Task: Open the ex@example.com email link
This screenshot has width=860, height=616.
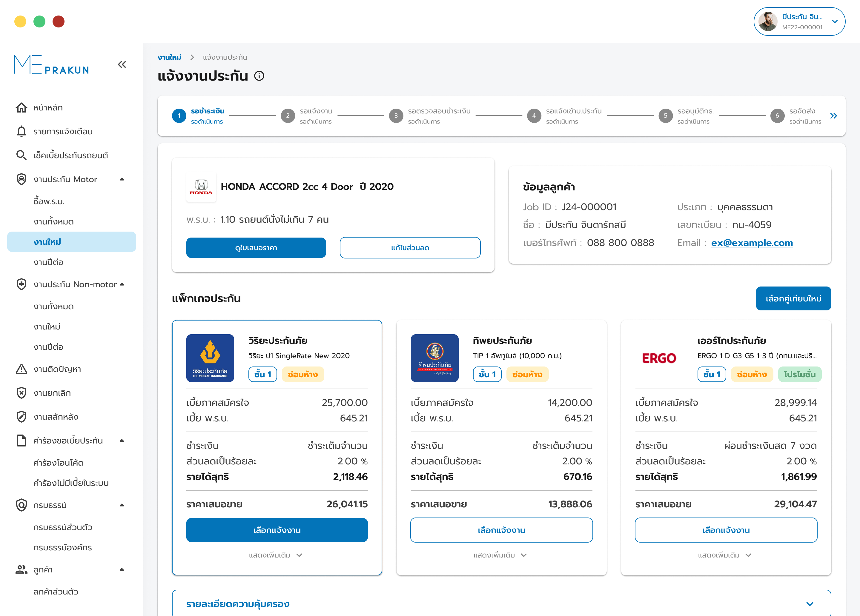Action: 752,243
